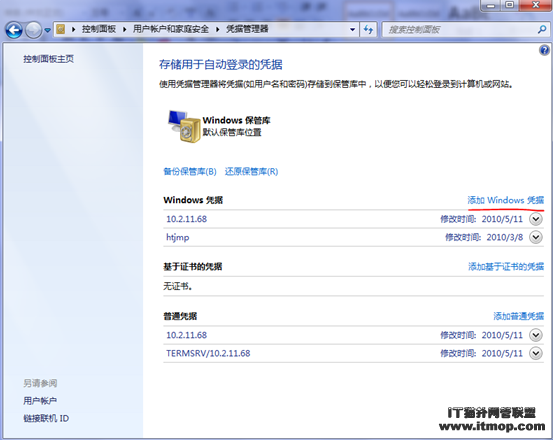Viewport: 553px width, 440px height.
Task: Open the blue help question icon
Action: click(x=544, y=50)
